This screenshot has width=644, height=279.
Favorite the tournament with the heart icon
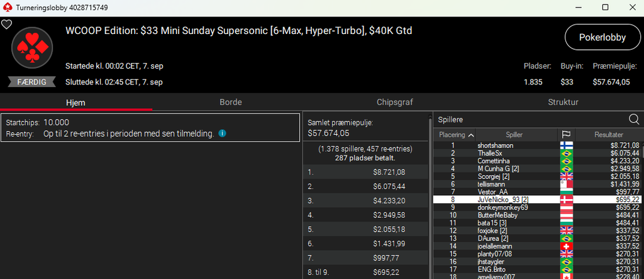click(6, 25)
